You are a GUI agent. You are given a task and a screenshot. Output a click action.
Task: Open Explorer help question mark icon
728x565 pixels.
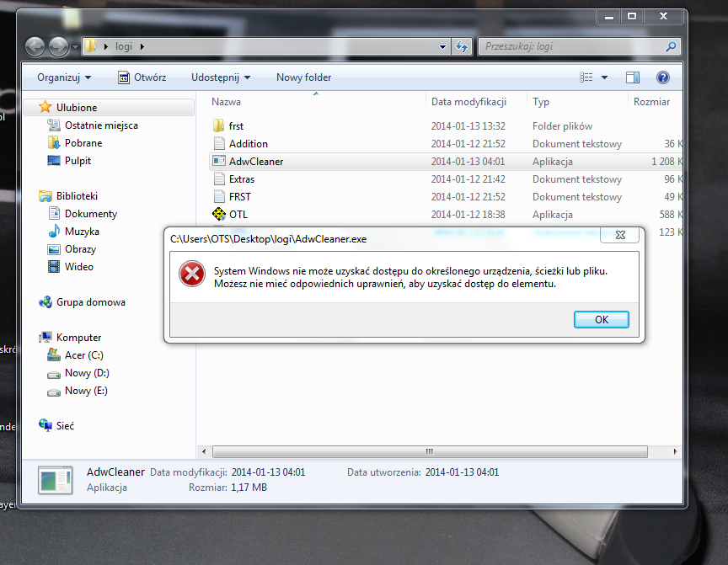tap(663, 77)
